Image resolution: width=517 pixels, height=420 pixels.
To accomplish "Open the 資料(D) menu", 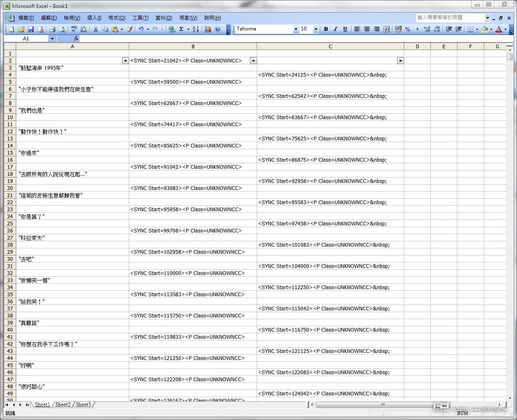I will point(164,18).
